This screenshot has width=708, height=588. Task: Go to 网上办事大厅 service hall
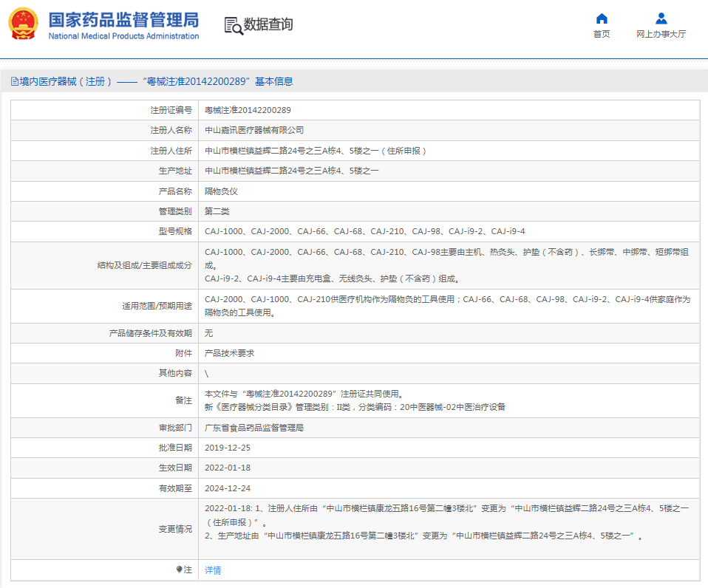pos(661,34)
